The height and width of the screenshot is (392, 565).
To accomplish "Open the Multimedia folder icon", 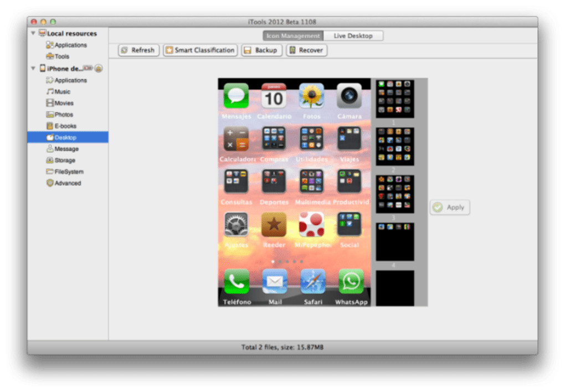I will coord(312,182).
